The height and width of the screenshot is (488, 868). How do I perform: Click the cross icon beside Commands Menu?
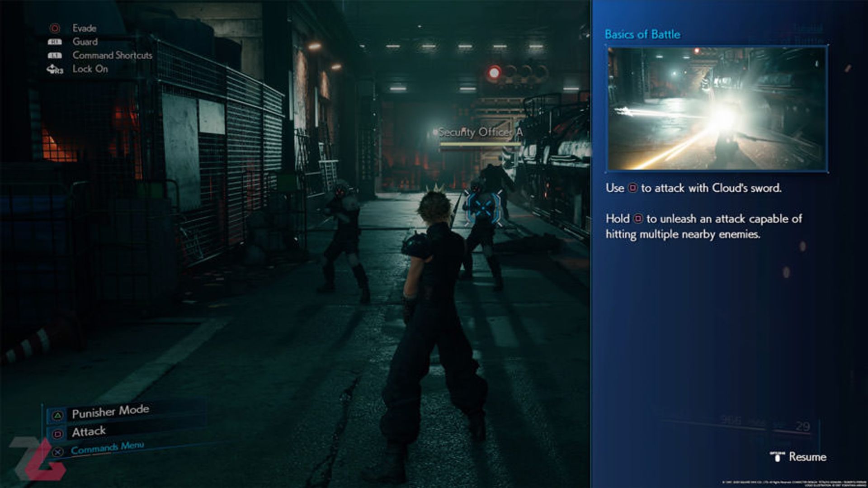pos(57,452)
